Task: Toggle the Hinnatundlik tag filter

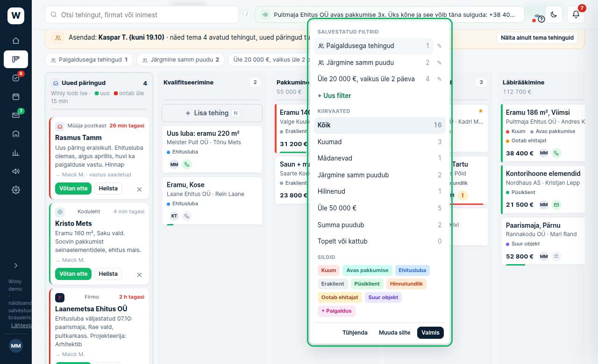Action: [x=406, y=284]
